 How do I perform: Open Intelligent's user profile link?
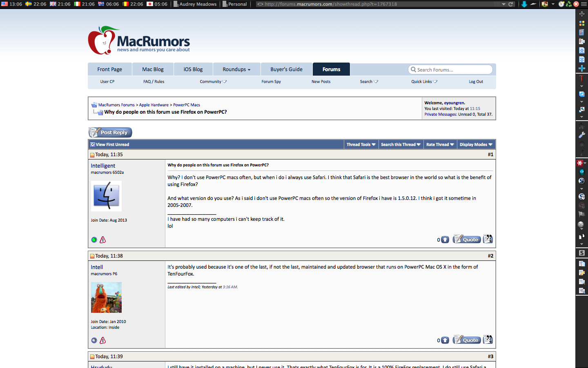pos(103,166)
